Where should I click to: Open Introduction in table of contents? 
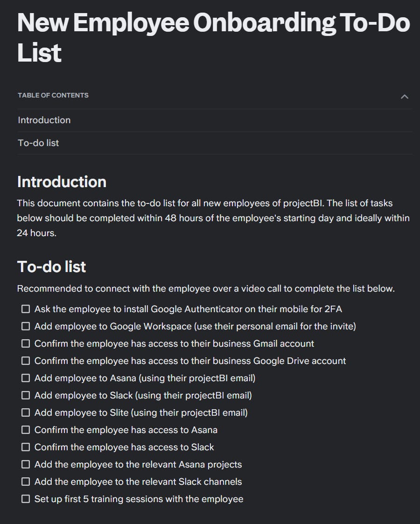pyautogui.click(x=44, y=120)
